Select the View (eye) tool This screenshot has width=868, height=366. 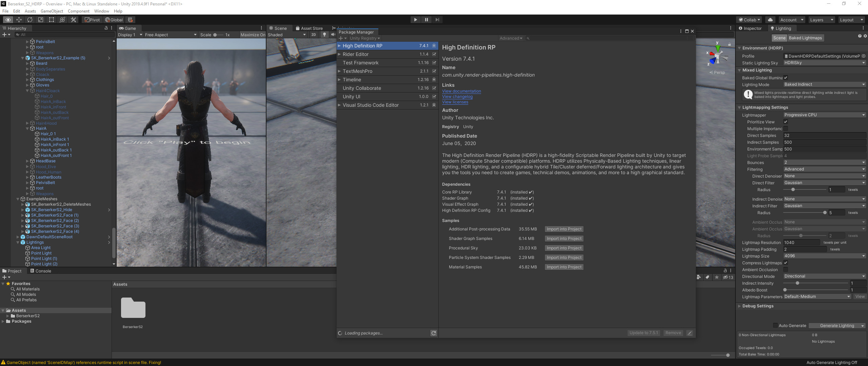point(8,20)
